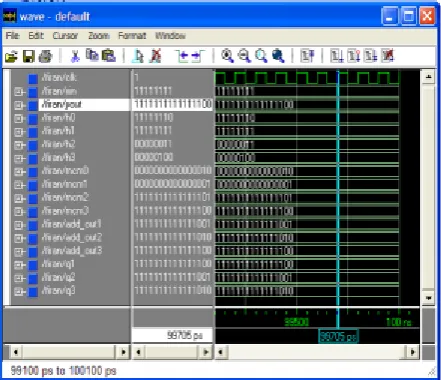The width and height of the screenshot is (441, 380).
Task: Expand the mcm1 signal bus
Action: point(19,185)
